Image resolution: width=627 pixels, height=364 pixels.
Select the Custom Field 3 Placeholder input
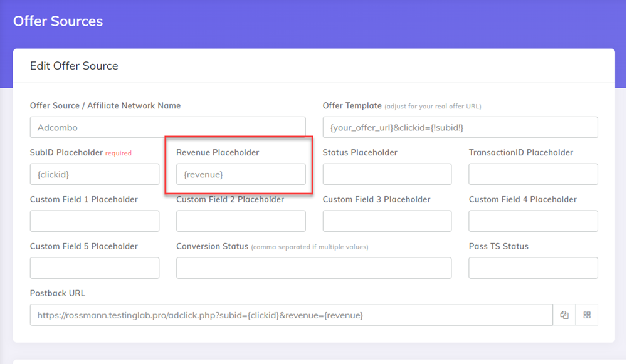[387, 221]
